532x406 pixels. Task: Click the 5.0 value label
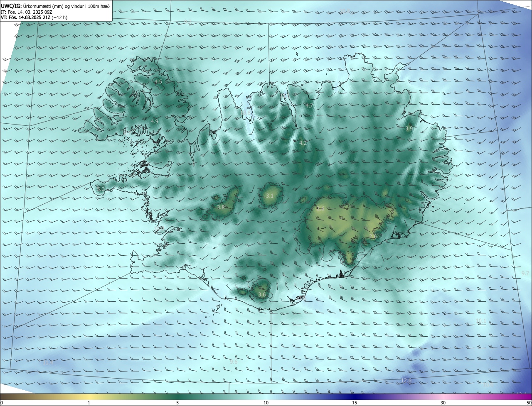point(101,189)
